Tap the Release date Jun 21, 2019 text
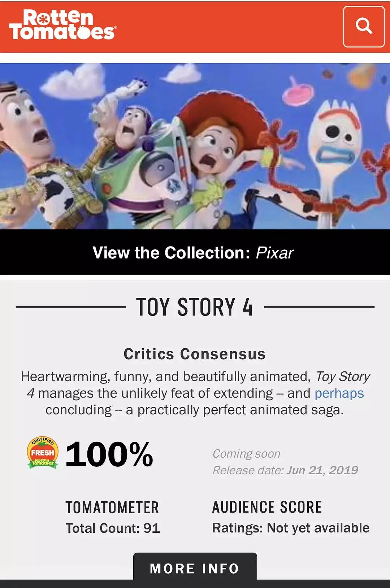Image resolution: width=390 pixels, height=588 pixels. [285, 470]
